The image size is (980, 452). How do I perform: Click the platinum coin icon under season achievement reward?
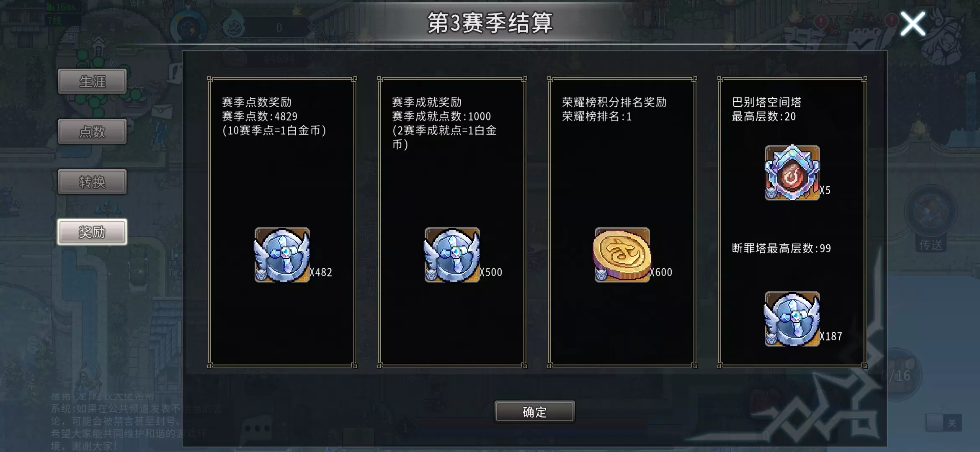pos(452,255)
